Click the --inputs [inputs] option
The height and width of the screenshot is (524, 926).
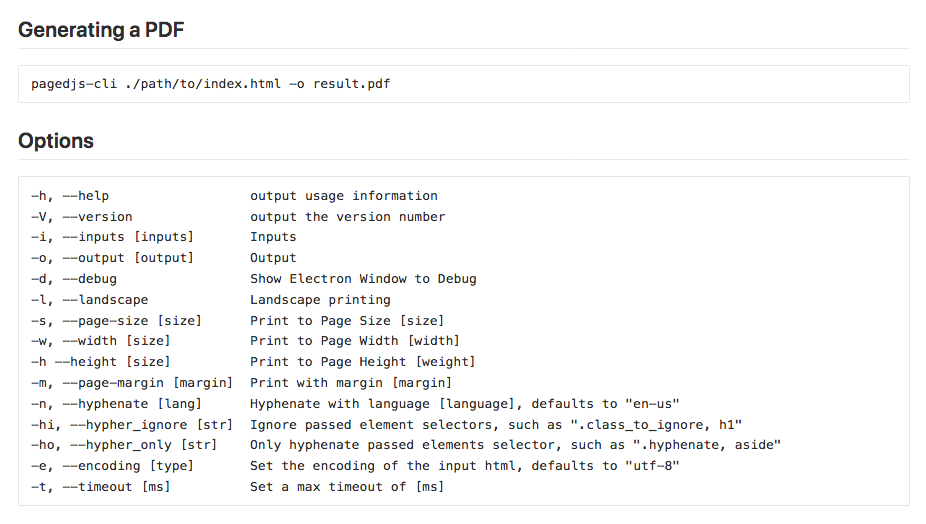112,237
